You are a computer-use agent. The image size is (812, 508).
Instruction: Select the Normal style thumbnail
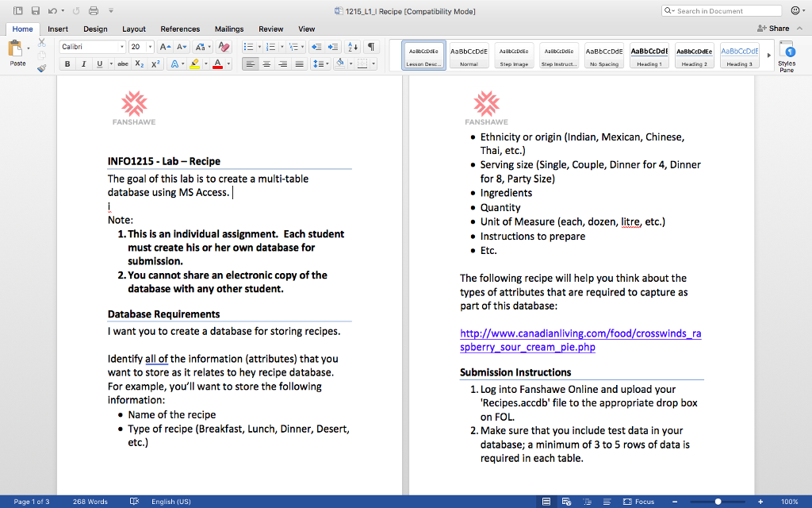click(469, 56)
